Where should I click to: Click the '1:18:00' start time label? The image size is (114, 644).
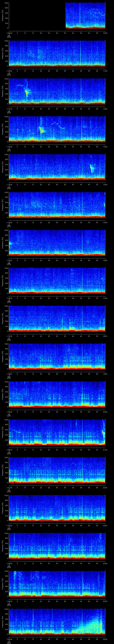pyautogui.click(x=9, y=374)
